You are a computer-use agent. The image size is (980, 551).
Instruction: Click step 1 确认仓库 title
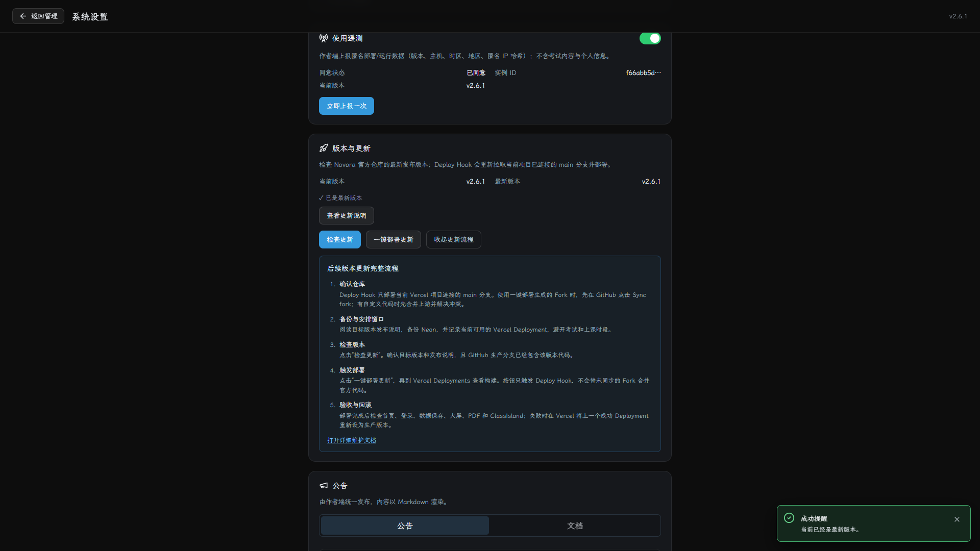pyautogui.click(x=352, y=284)
